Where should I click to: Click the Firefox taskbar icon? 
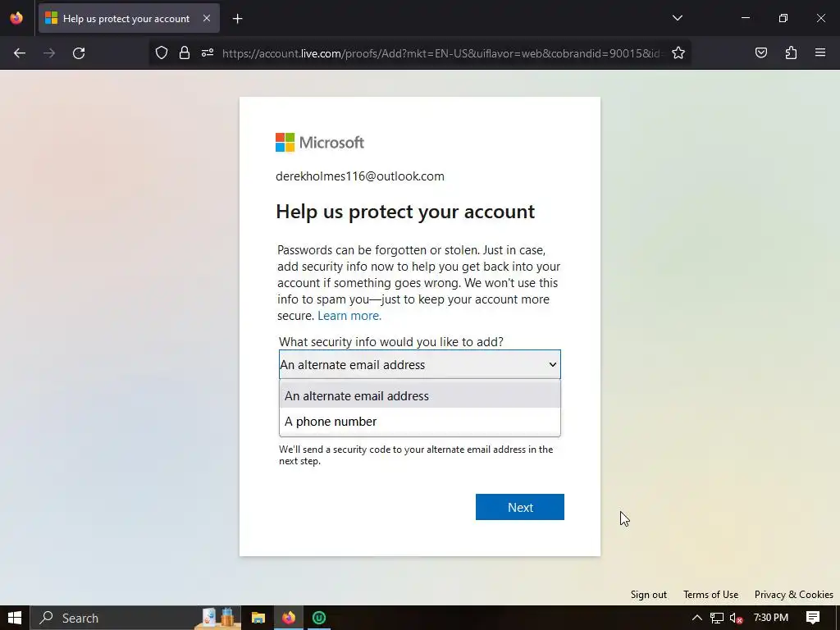coord(288,618)
